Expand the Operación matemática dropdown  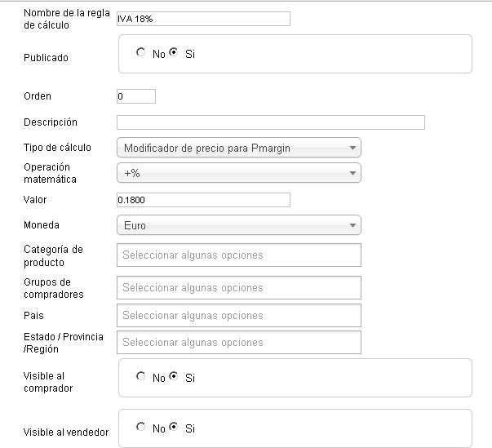[x=239, y=172]
